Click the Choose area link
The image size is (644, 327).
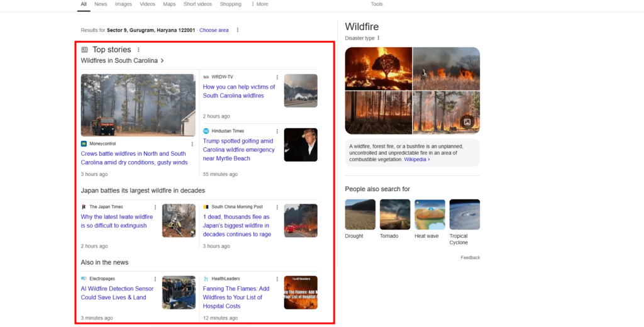point(214,30)
